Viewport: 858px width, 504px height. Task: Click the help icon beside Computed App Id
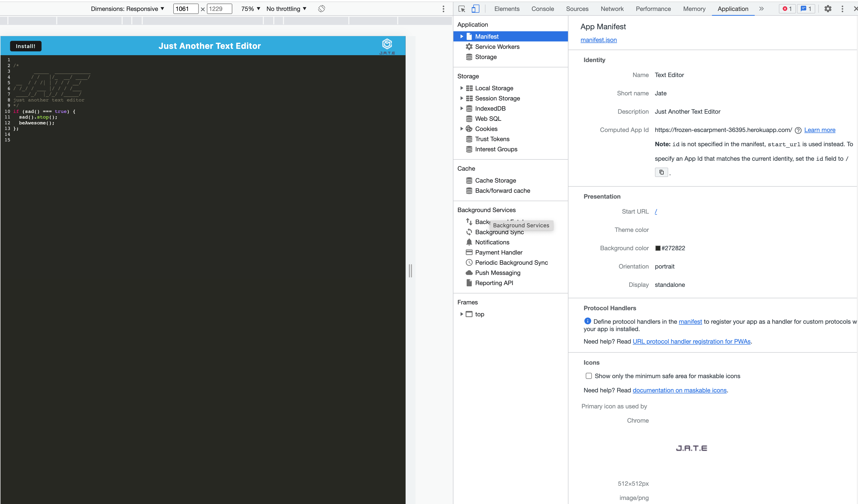coord(798,130)
